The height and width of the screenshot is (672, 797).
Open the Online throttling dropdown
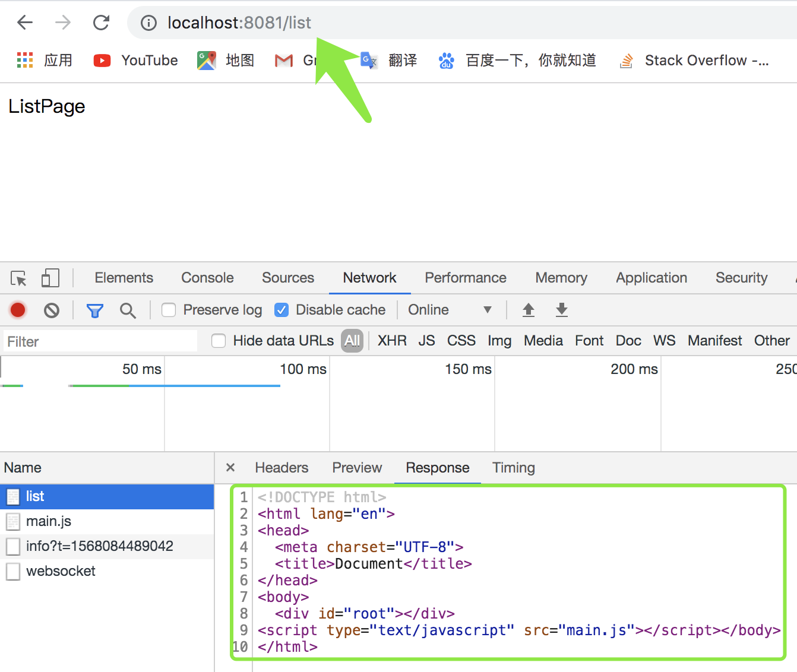(450, 310)
